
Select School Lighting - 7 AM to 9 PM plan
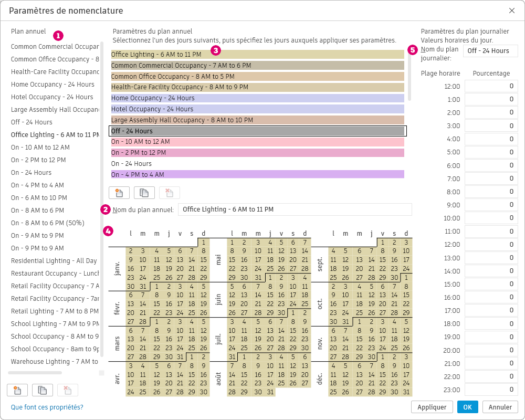tap(55, 324)
